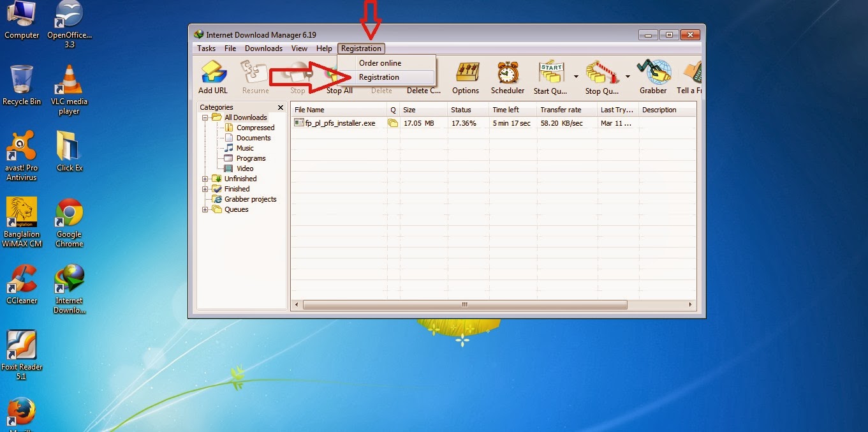Launch Banglalion WiMAX CM shortcut
Screen dimensions: 868x432
(22, 222)
